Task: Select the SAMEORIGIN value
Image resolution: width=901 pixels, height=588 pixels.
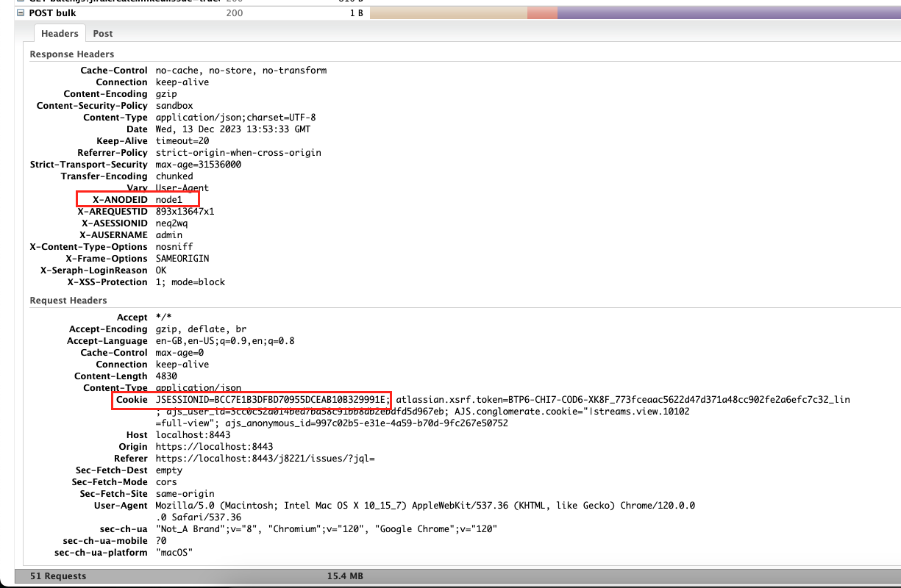Action: (182, 259)
